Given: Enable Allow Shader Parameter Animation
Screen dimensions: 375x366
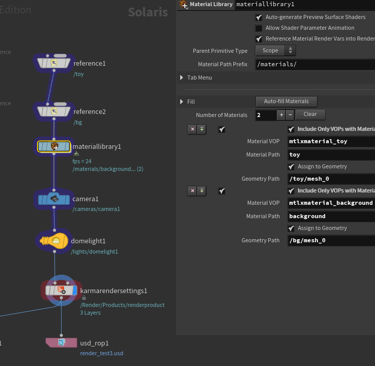Looking at the screenshot, I should click(259, 28).
